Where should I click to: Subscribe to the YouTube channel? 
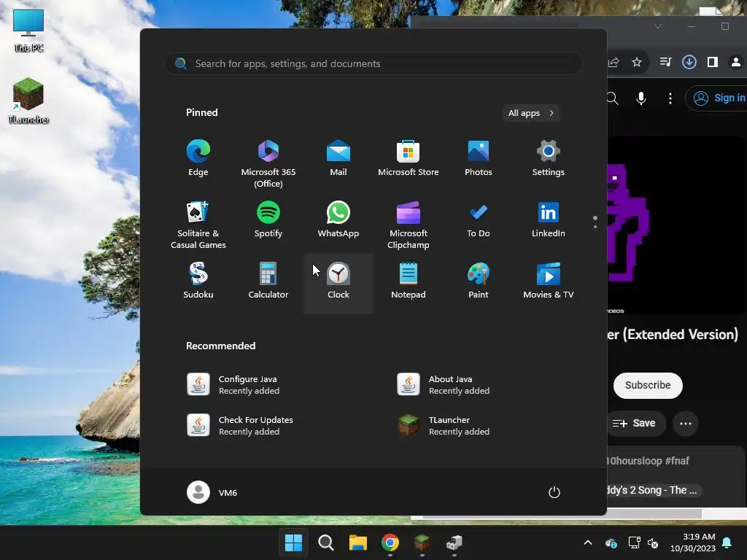648,385
